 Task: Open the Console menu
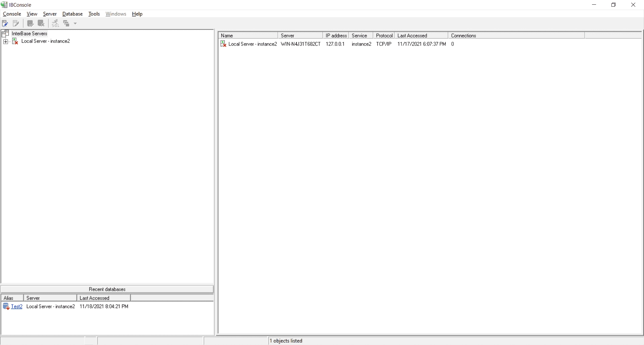click(x=12, y=14)
